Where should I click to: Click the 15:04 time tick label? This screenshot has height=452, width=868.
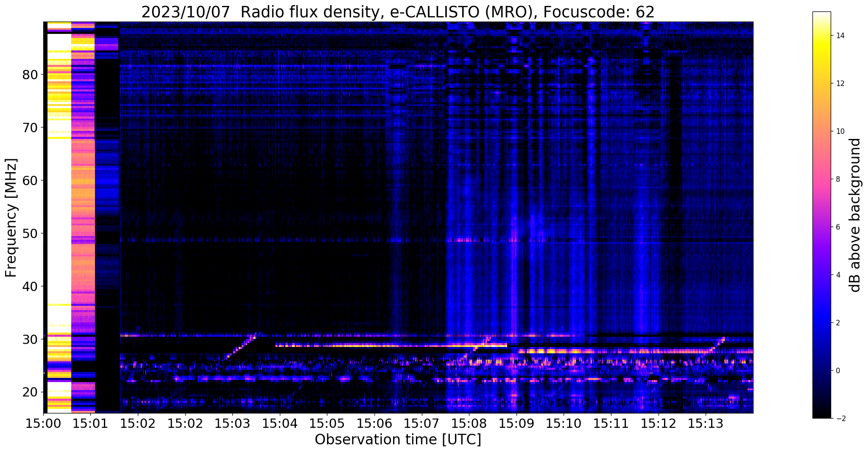pos(279,424)
